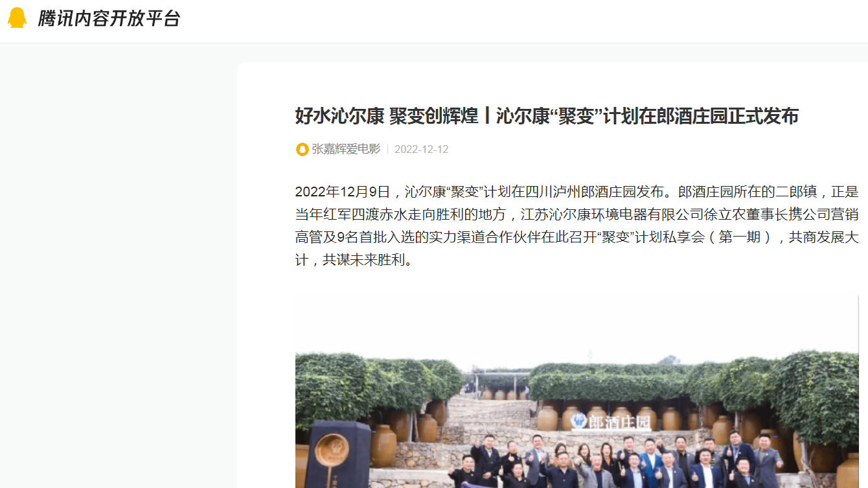Click the vertical divider between author and date
This screenshot has height=488, width=868.
pyautogui.click(x=387, y=149)
